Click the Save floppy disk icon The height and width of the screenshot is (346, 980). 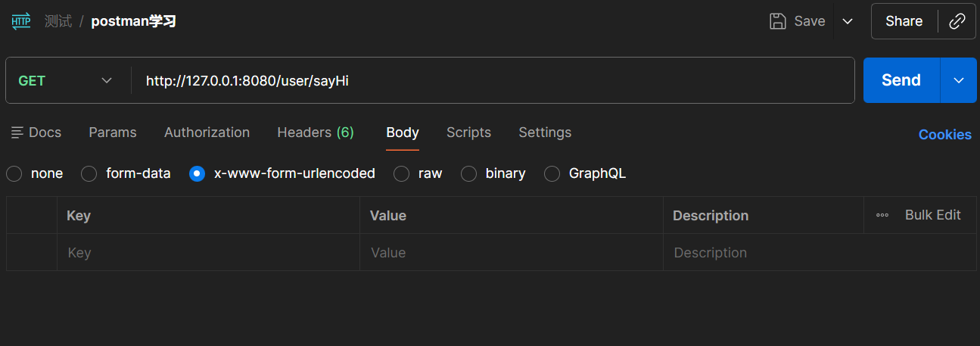(777, 21)
